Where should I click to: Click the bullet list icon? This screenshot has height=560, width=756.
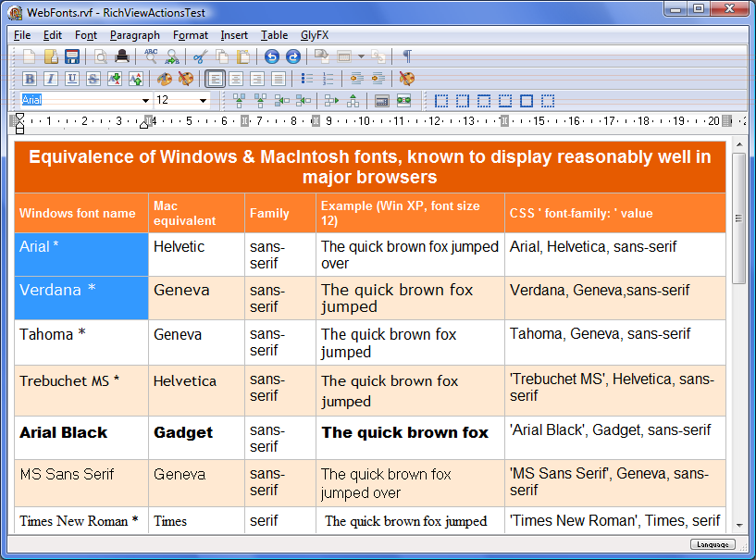(x=307, y=79)
